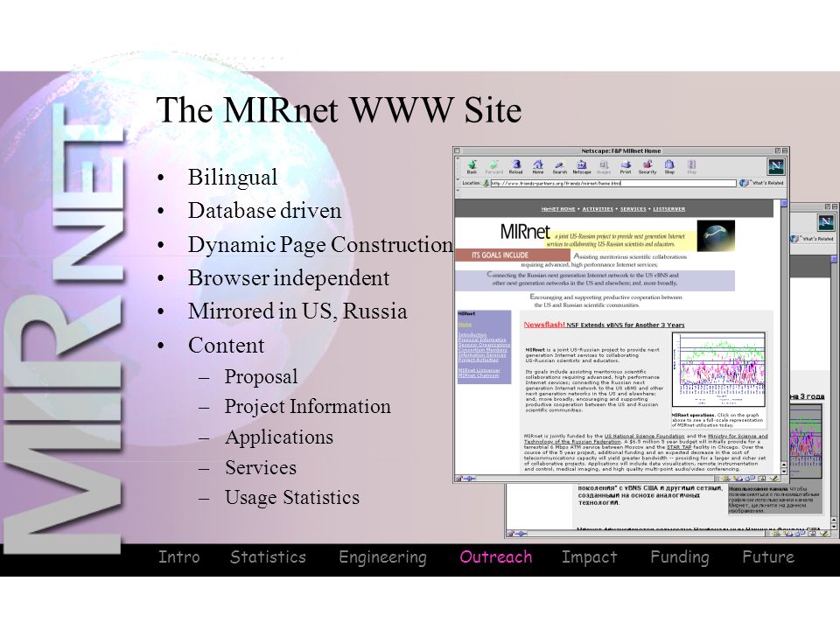
Task: Click the lock icon in back window status bar
Action: [x=510, y=534]
